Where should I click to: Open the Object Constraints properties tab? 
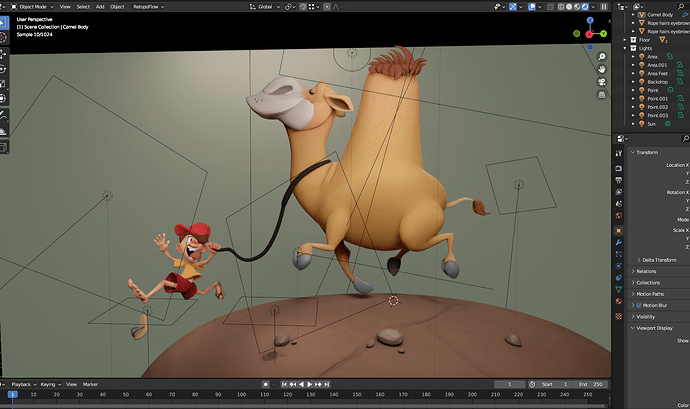[x=619, y=278]
